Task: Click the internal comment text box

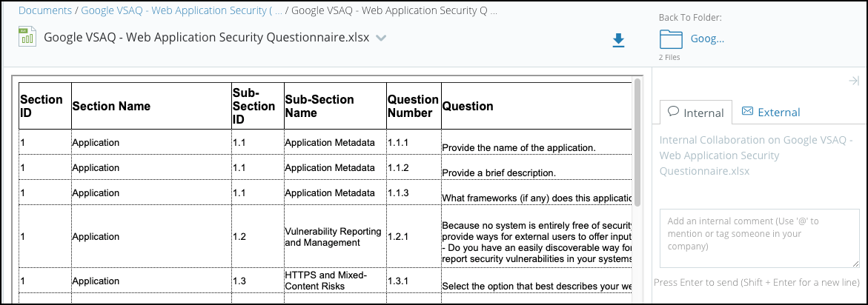Action: (x=759, y=237)
